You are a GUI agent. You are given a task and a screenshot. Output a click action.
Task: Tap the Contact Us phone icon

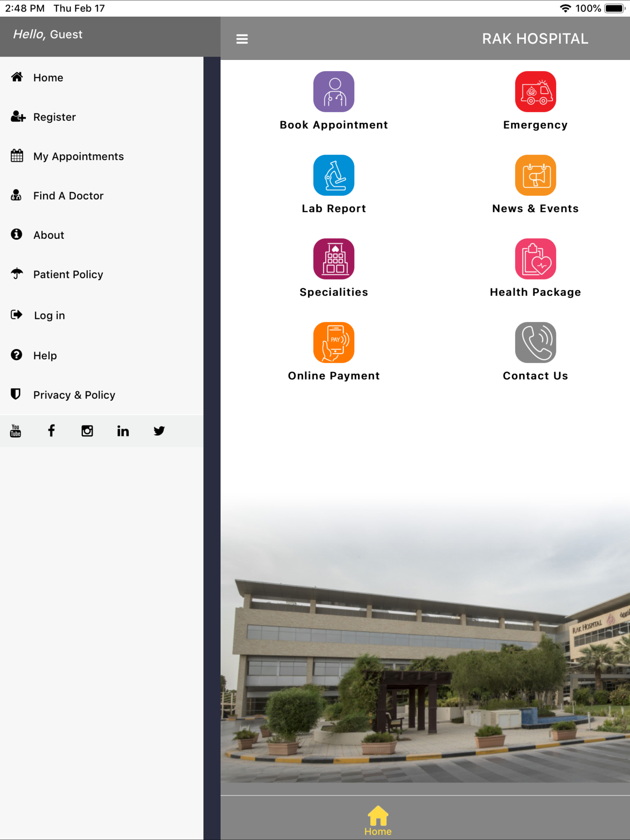click(535, 342)
